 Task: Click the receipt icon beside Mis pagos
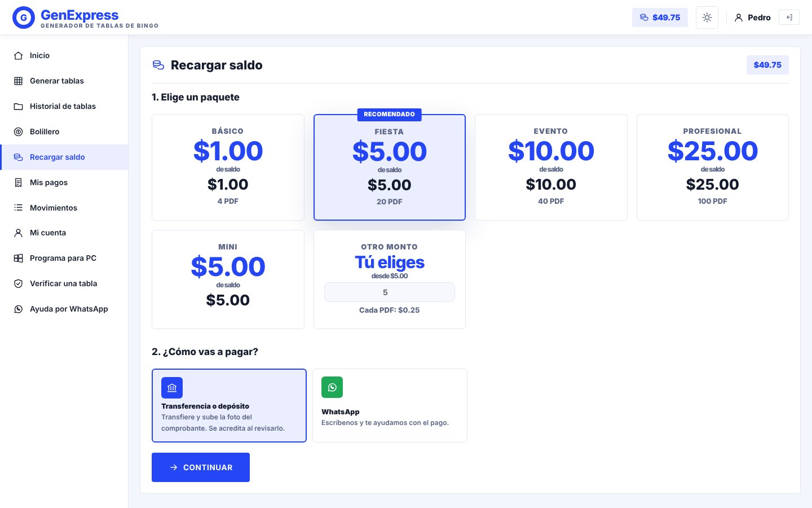pyautogui.click(x=19, y=182)
